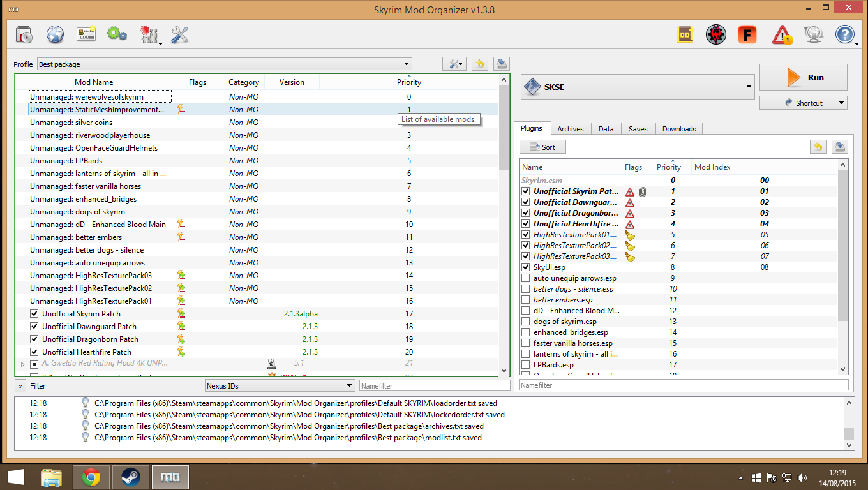Open the SKSE executable dropdown
868x490 pixels.
(638, 87)
